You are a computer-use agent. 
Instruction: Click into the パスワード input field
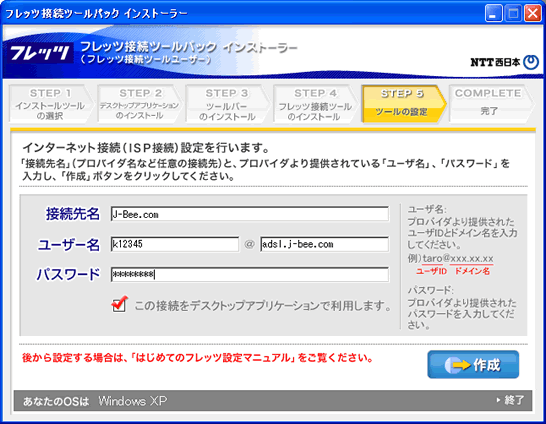pos(250,274)
